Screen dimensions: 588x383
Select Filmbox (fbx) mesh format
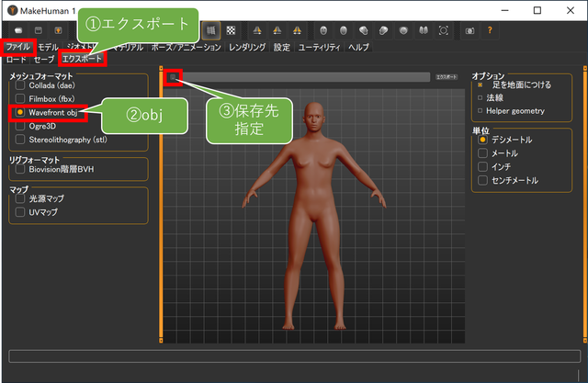point(45,99)
